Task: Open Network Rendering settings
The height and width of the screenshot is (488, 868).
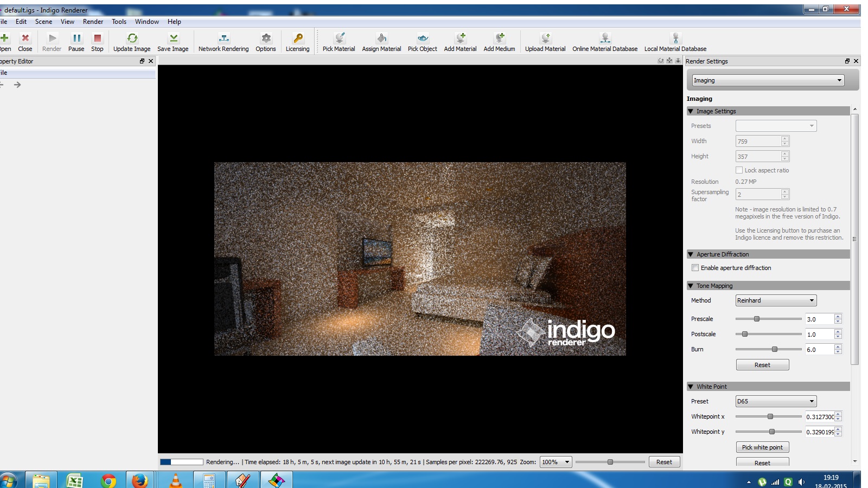Action: pyautogui.click(x=224, y=42)
